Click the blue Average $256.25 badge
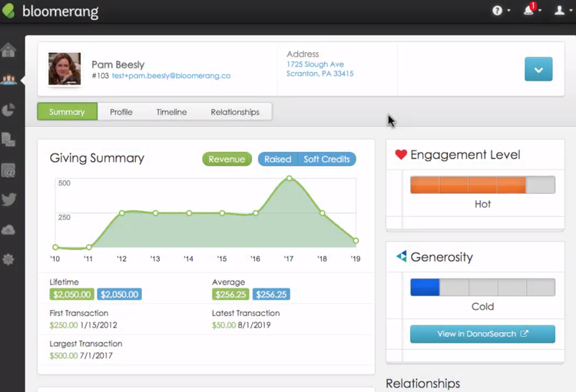The height and width of the screenshot is (392, 576). (271, 295)
